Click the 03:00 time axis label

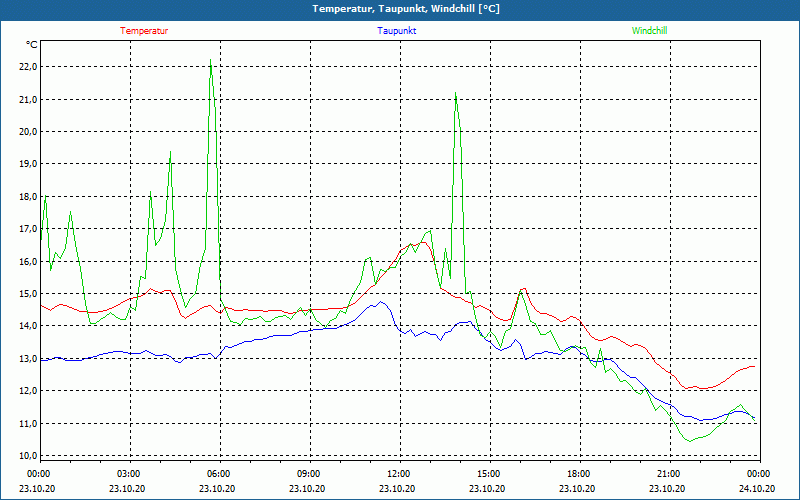tap(127, 474)
